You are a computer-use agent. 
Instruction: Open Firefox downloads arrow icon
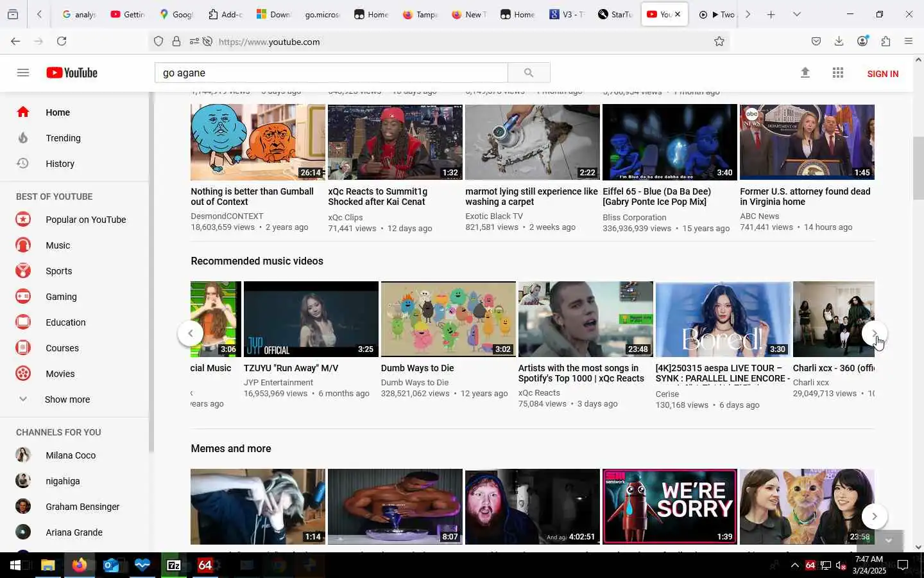pyautogui.click(x=839, y=41)
